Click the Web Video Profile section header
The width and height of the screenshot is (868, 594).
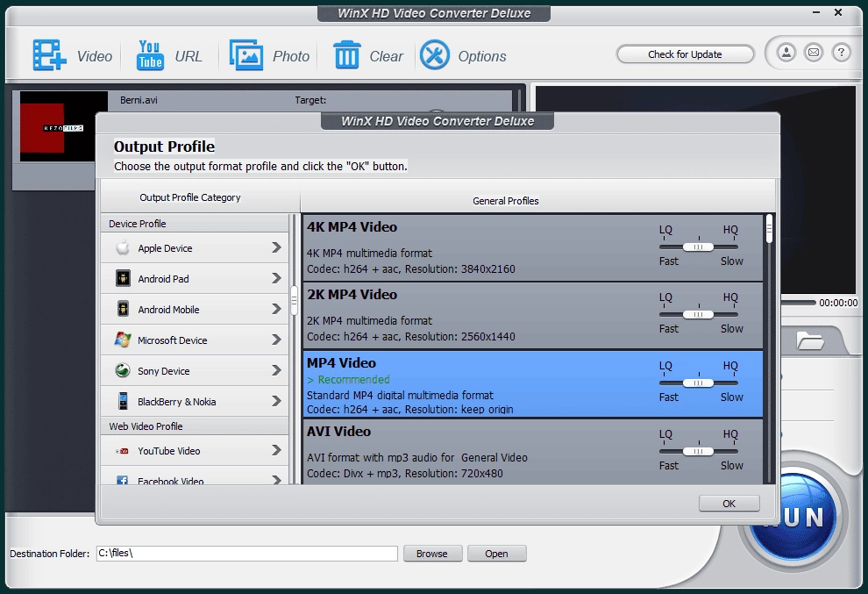point(195,426)
